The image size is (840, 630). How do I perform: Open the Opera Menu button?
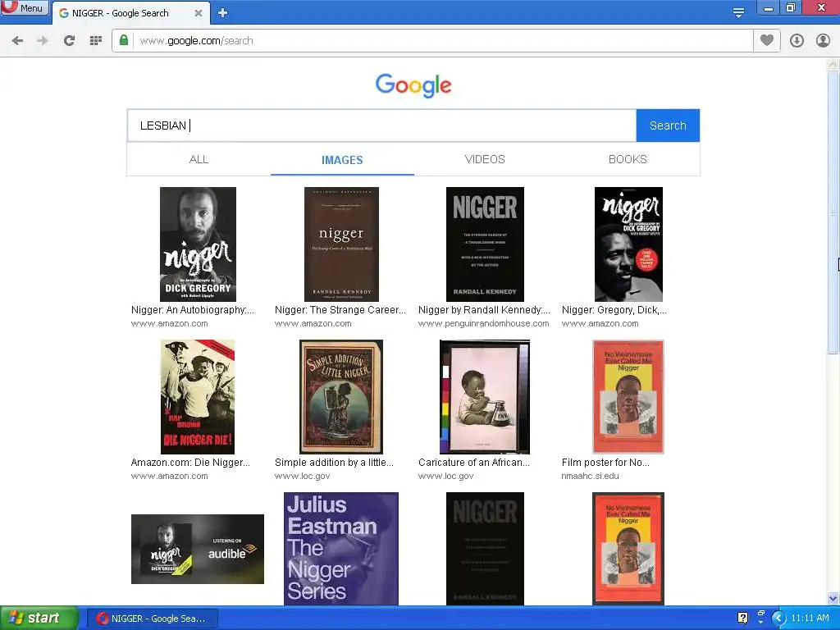pos(25,7)
